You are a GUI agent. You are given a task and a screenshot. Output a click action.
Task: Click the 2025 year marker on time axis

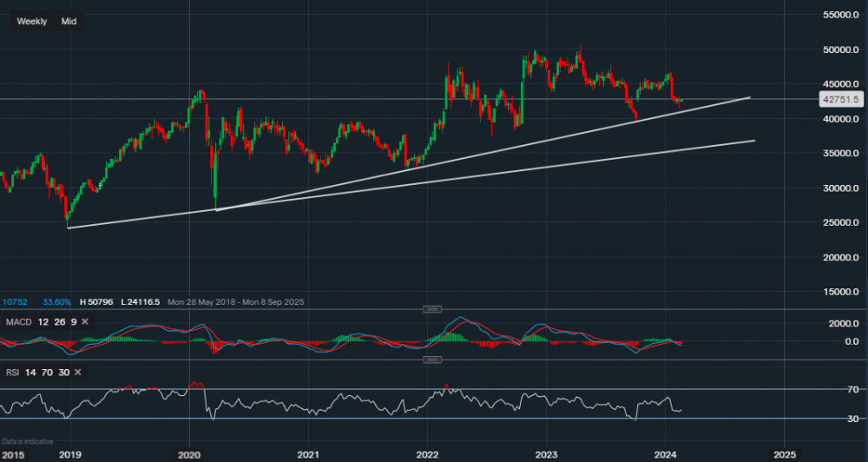click(x=784, y=454)
